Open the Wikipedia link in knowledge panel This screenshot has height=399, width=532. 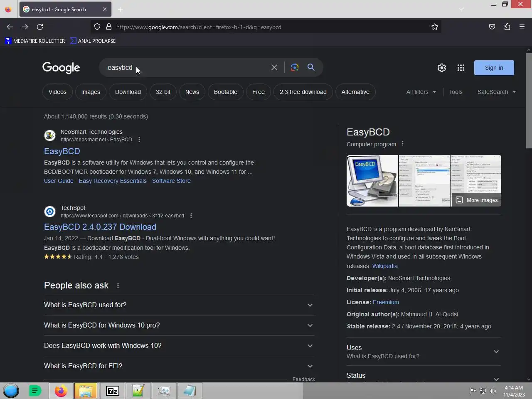tap(385, 266)
